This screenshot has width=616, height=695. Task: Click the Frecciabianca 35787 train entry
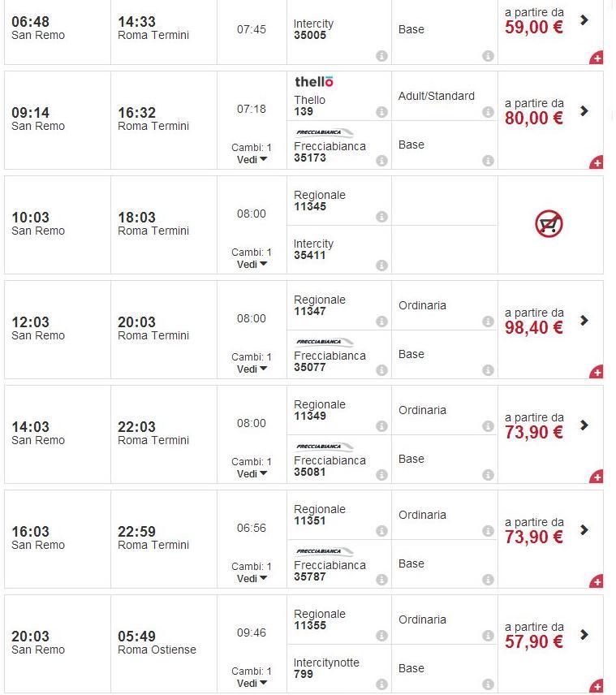tap(330, 571)
